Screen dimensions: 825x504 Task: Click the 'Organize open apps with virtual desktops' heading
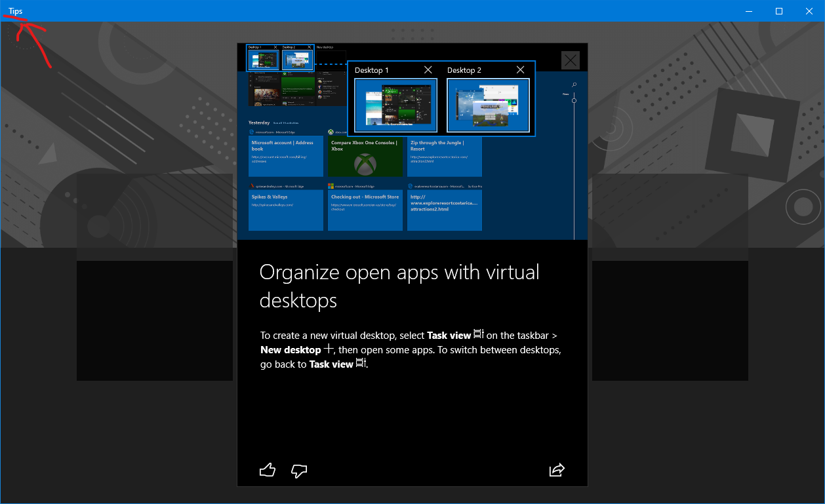(399, 286)
